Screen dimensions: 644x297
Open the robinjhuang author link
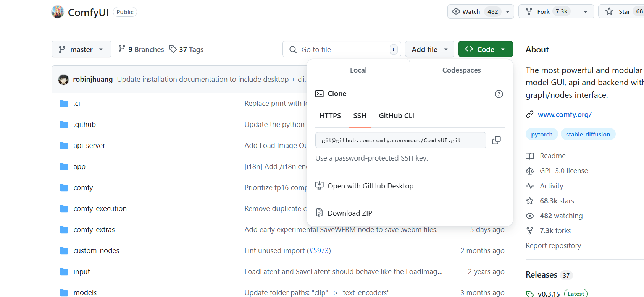[x=93, y=80]
